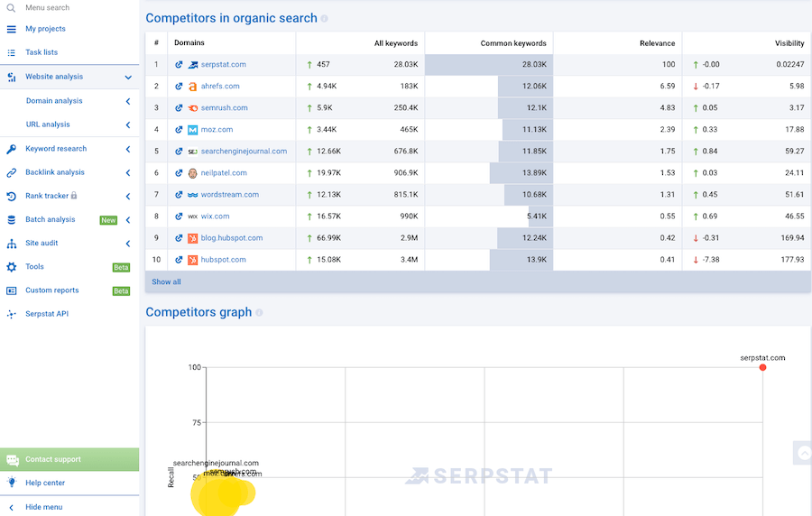Click the scroll-to-top arrow button

tap(803, 454)
